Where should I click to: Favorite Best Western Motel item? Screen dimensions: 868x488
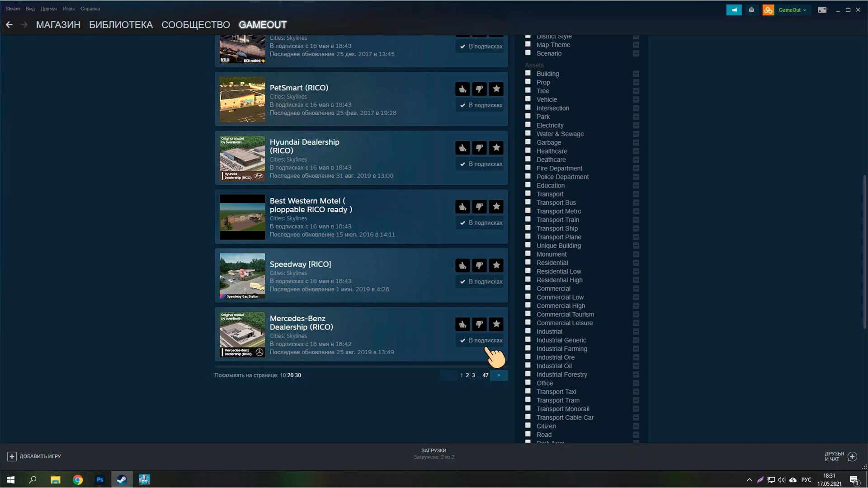[x=496, y=206]
